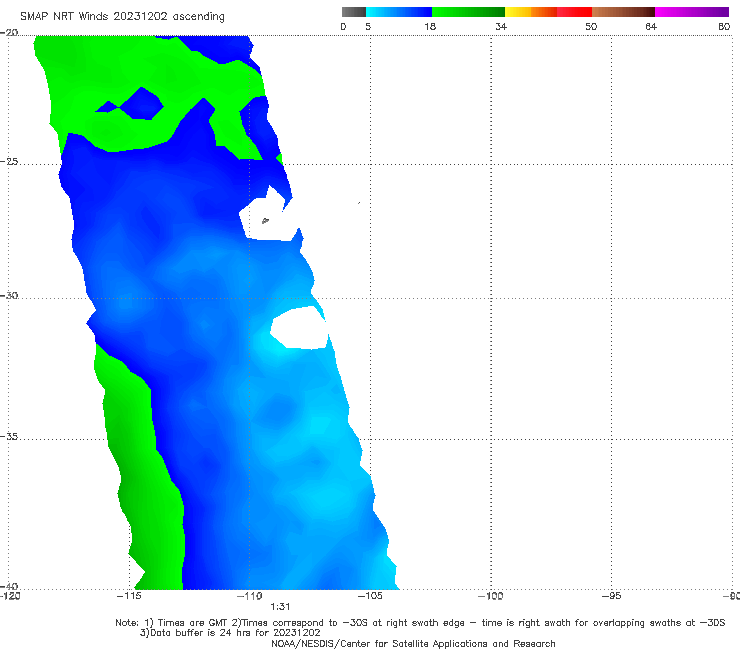The image size is (740, 650).
Task: Click the longitude label '-105'
Action: [370, 596]
